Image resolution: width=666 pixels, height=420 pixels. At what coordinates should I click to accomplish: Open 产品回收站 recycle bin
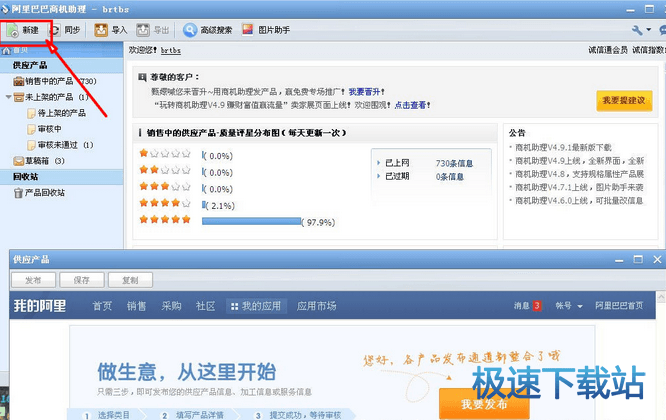click(x=39, y=193)
